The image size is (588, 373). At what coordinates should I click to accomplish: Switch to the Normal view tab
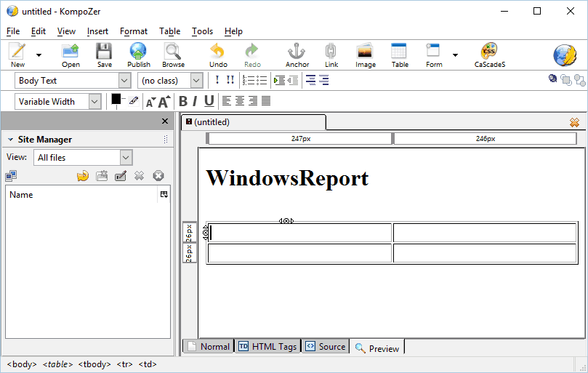point(209,346)
